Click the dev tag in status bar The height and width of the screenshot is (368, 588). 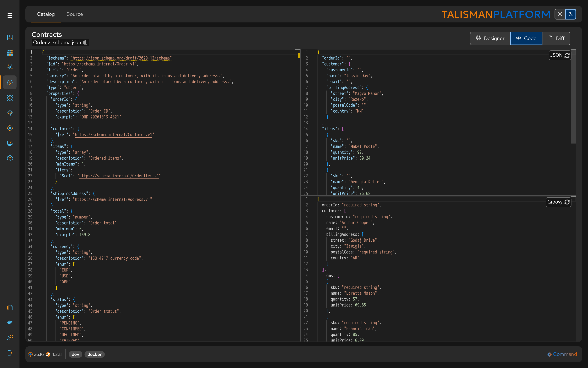(75, 354)
